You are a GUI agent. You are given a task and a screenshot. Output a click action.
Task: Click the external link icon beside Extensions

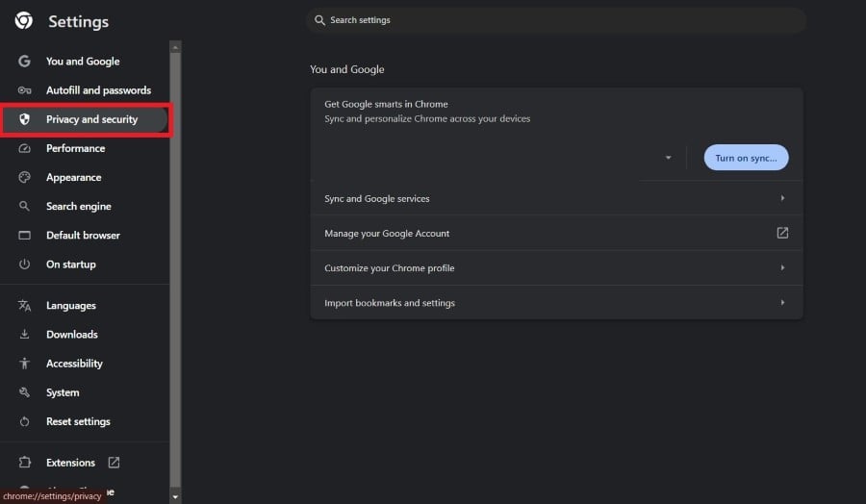[114, 462]
